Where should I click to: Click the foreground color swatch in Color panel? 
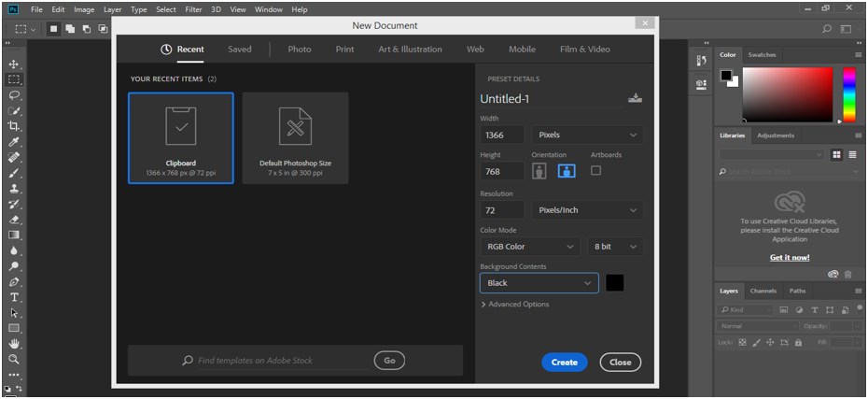coord(726,76)
